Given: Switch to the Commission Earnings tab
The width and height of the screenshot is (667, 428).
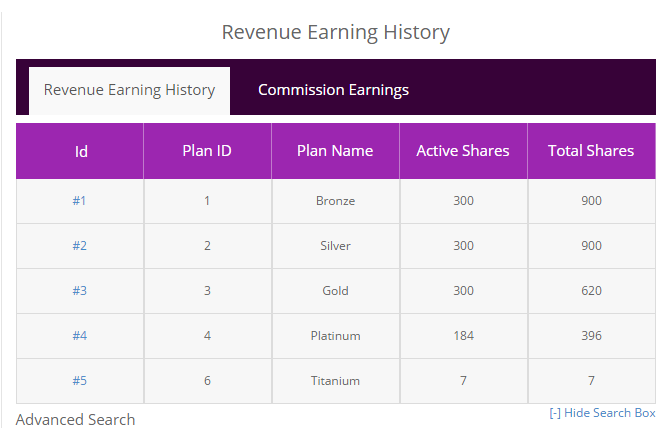Looking at the screenshot, I should [x=333, y=90].
